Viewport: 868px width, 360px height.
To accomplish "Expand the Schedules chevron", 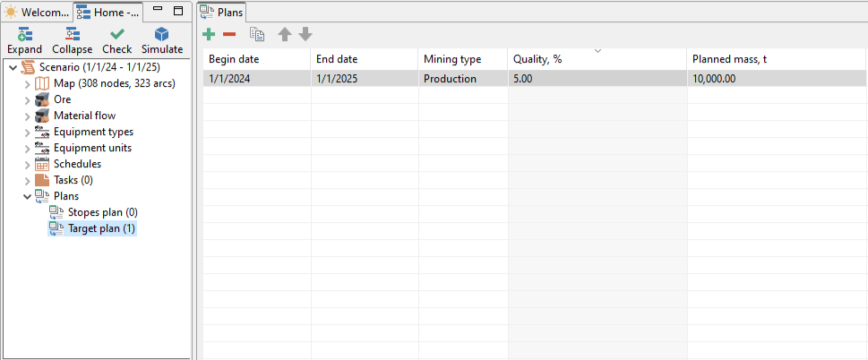I will pos(28,164).
